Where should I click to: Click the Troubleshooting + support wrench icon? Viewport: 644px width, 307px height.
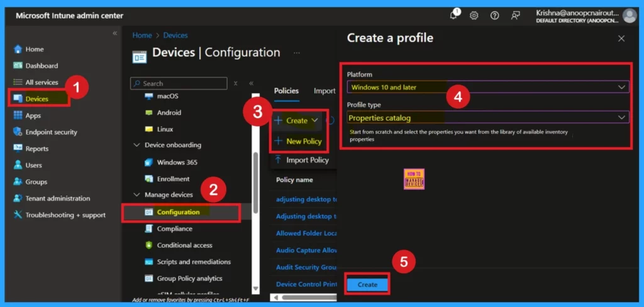[x=18, y=215]
